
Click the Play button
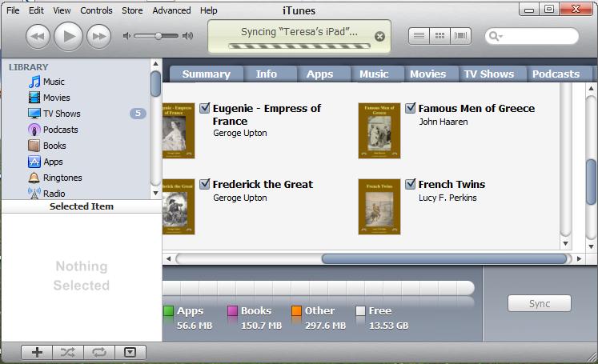pos(68,35)
